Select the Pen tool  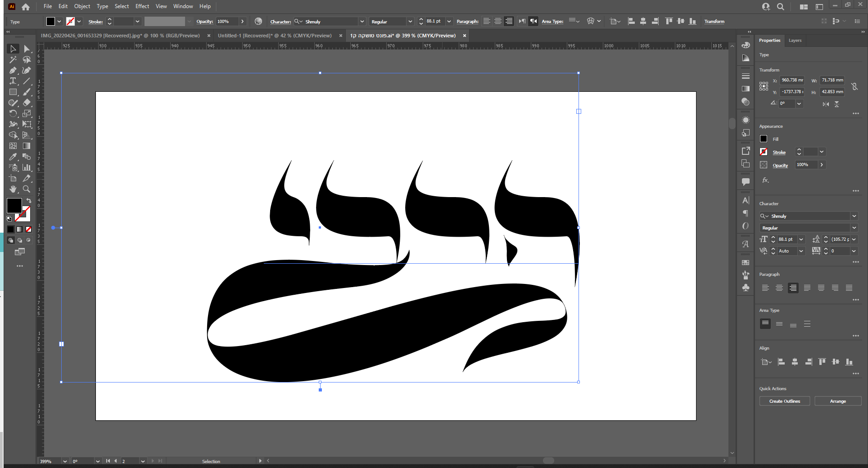(13, 70)
